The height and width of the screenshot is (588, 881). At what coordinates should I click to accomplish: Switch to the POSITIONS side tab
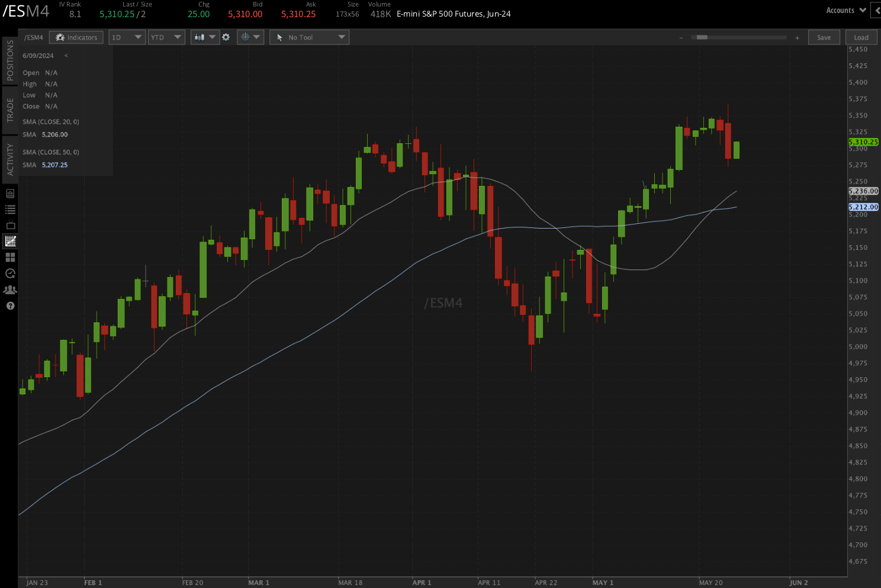coord(10,60)
